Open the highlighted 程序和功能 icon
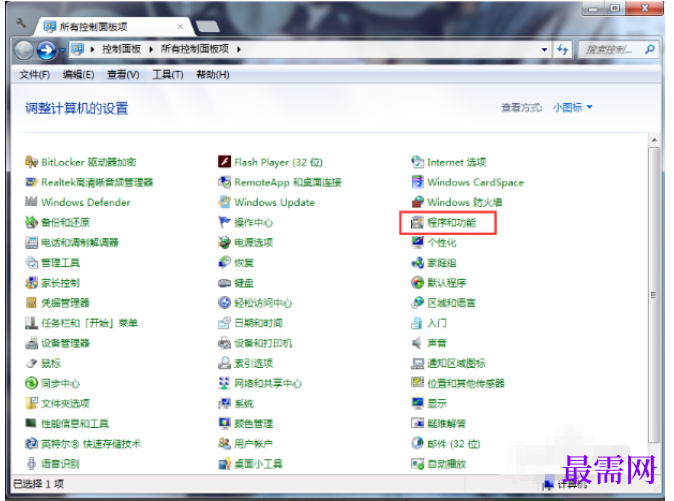The width and height of the screenshot is (674, 501). [x=417, y=223]
